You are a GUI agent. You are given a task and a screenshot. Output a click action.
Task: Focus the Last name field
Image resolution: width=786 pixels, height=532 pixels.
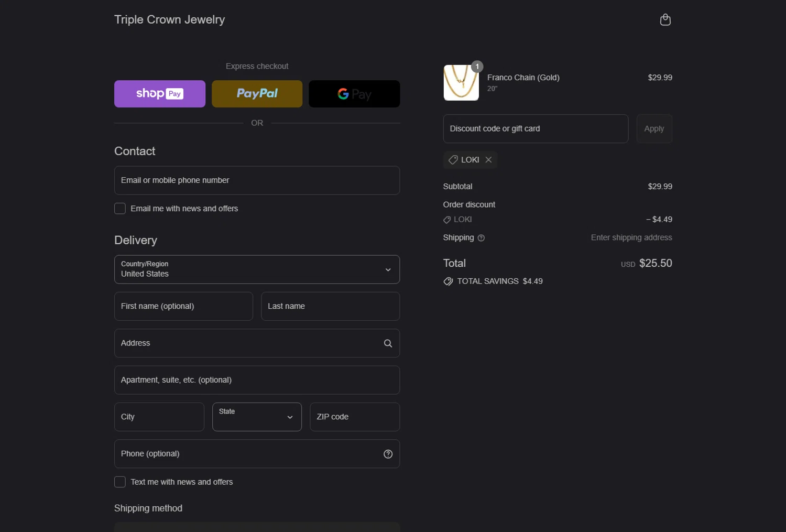[x=330, y=306]
